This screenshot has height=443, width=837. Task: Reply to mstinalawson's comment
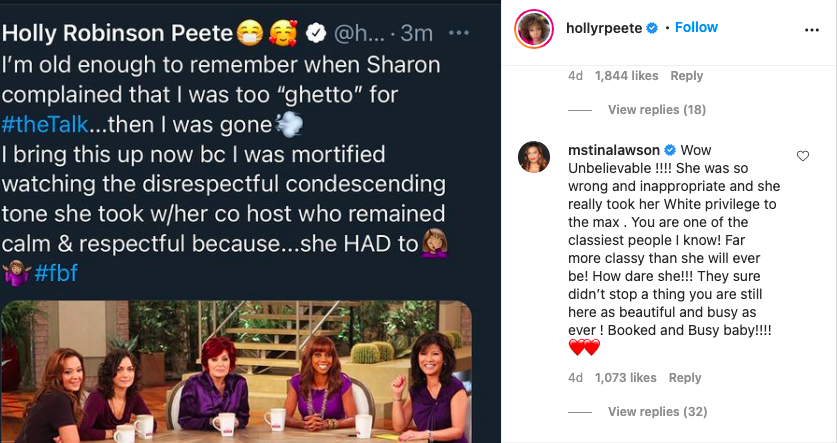click(x=685, y=378)
